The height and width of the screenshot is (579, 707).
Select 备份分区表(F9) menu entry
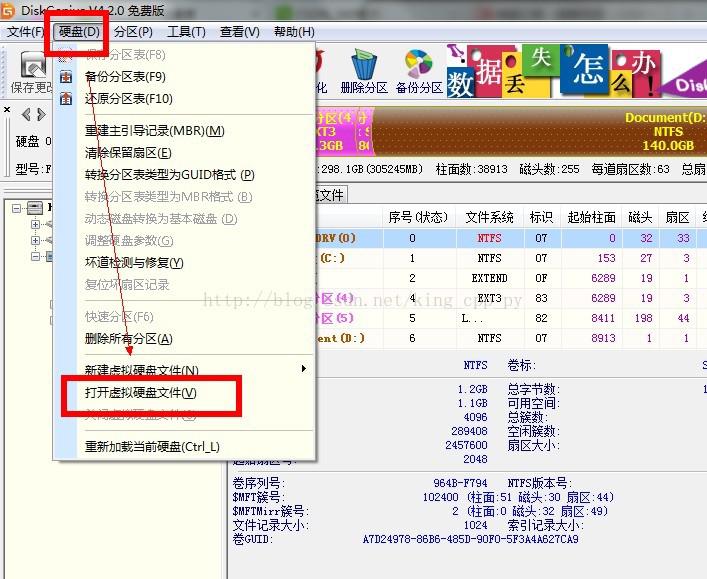coord(125,77)
